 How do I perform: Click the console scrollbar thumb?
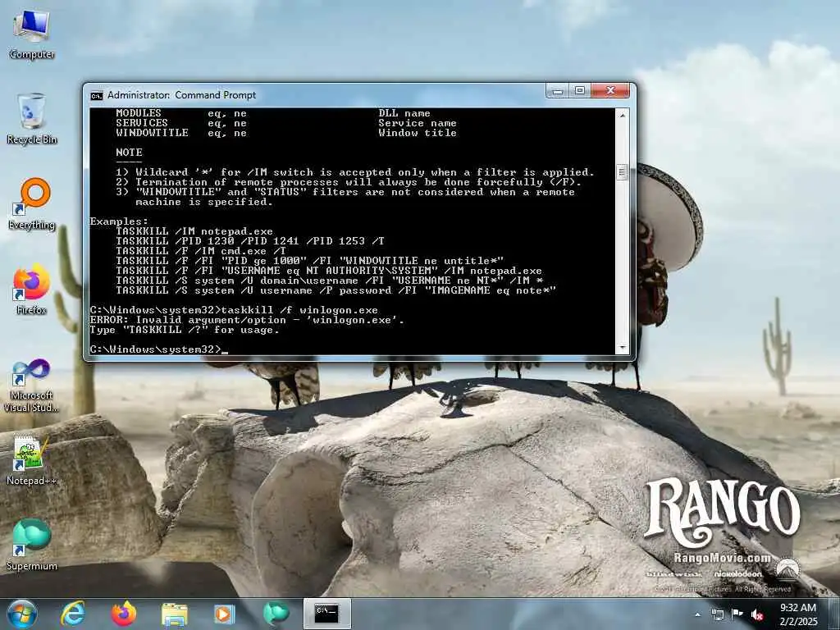click(x=623, y=172)
